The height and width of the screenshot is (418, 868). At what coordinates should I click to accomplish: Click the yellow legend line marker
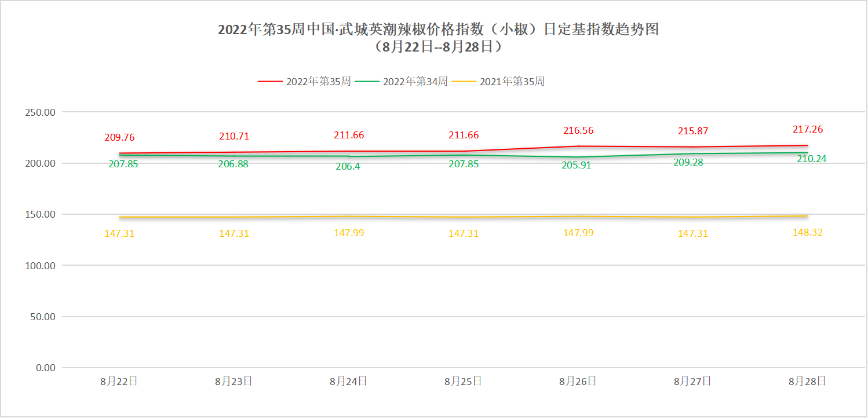(464, 82)
